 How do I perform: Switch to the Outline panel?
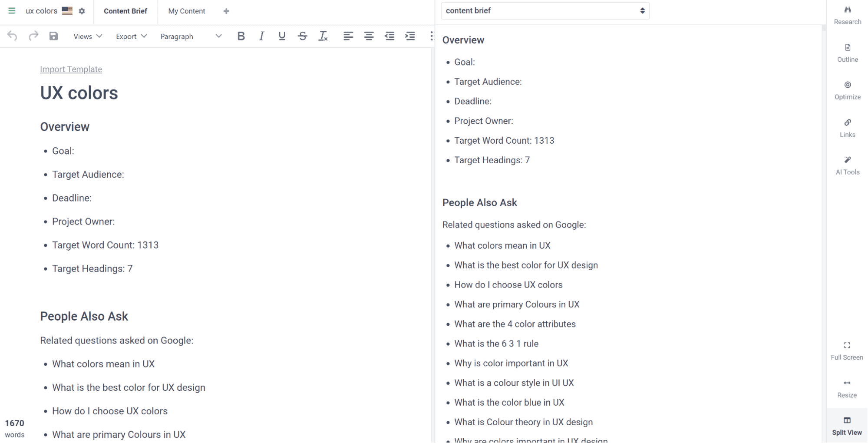847,53
